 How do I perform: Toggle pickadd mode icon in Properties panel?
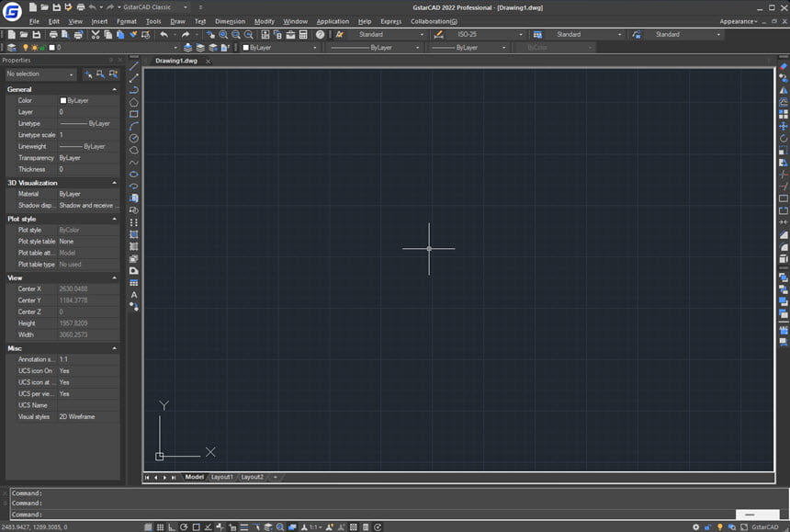click(88, 74)
